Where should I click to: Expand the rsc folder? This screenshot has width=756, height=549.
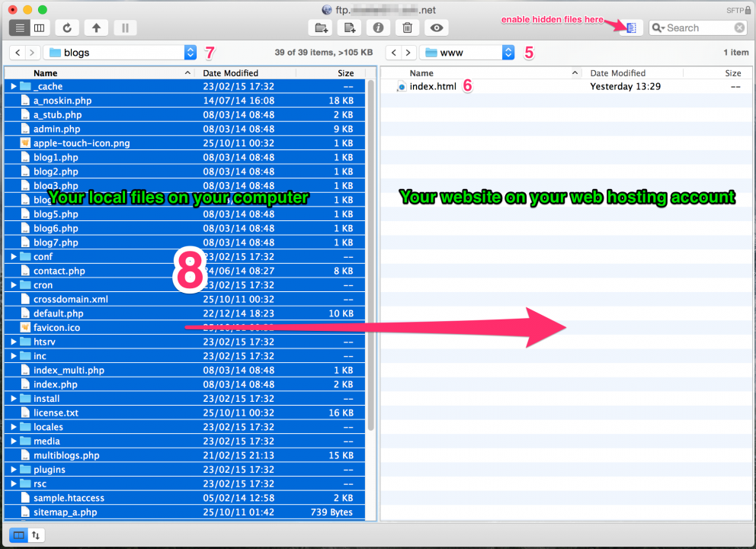(14, 483)
